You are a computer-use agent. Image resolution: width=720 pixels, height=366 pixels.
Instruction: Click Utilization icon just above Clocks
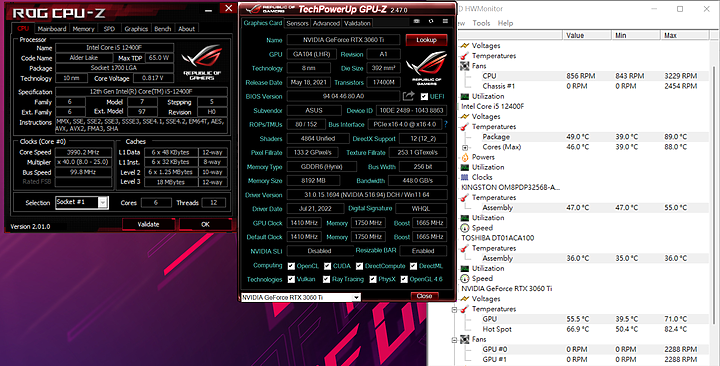(x=465, y=167)
